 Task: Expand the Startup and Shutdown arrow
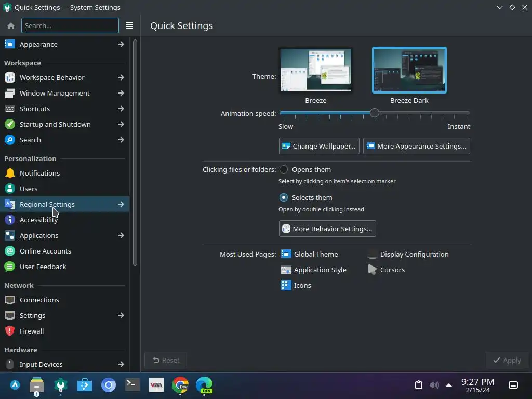click(x=121, y=124)
